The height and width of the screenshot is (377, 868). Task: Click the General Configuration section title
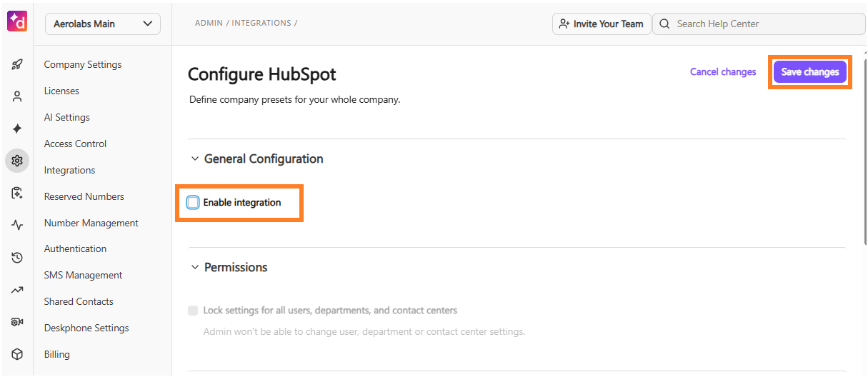click(x=264, y=159)
